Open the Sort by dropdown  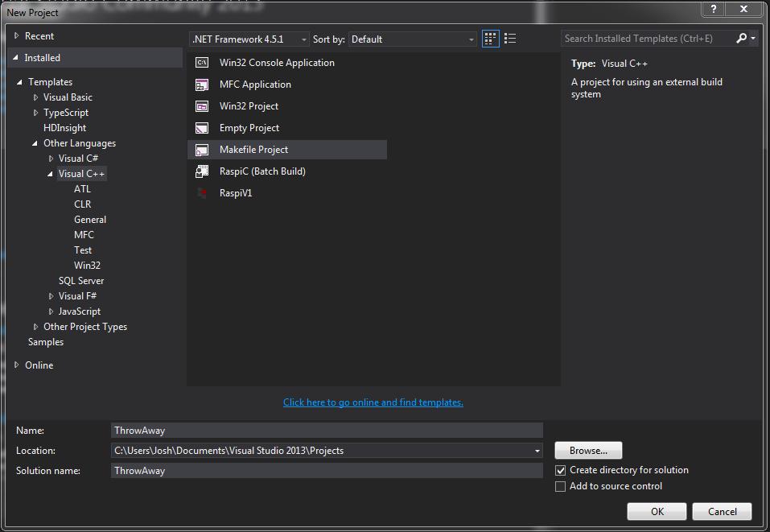click(x=413, y=39)
